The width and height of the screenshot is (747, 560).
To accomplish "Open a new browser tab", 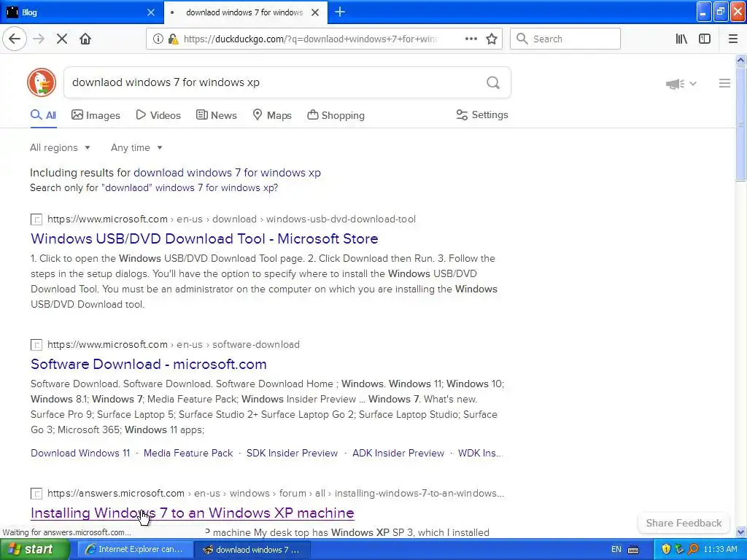I will (x=340, y=12).
